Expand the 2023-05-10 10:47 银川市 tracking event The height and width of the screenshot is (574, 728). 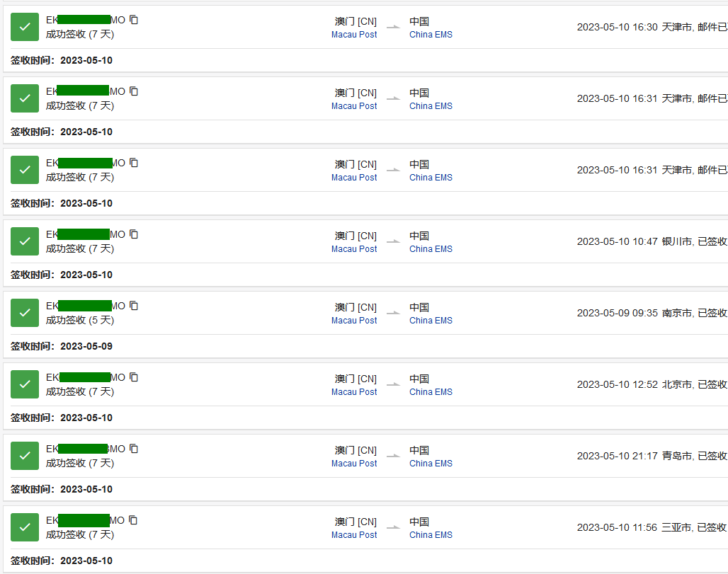652,241
